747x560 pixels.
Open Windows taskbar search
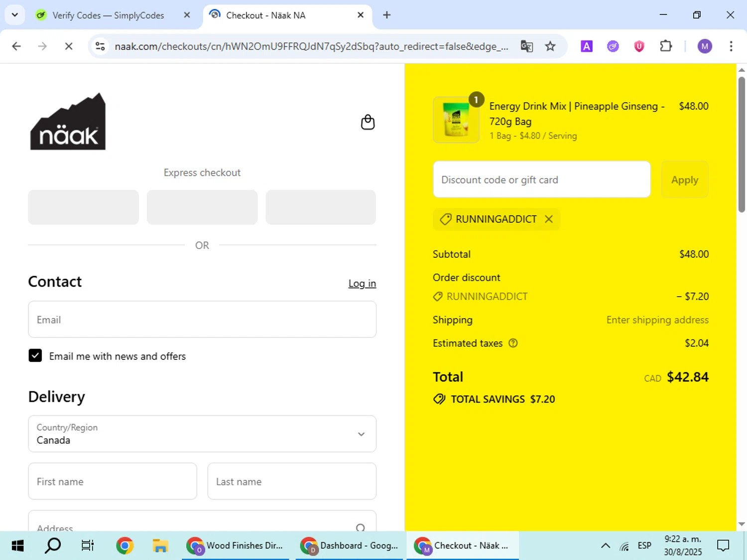[53, 546]
